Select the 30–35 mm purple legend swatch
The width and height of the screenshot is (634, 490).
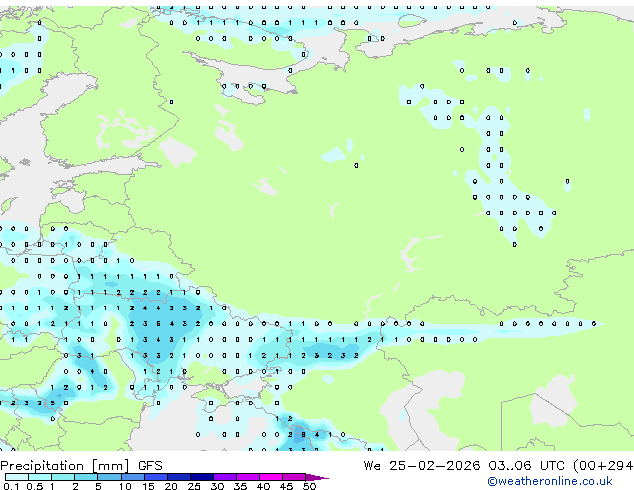[224, 477]
